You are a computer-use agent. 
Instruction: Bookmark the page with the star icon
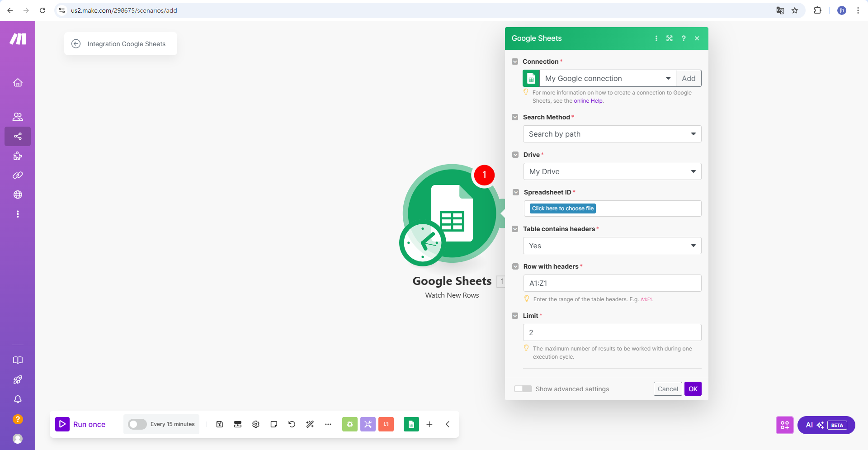click(795, 10)
